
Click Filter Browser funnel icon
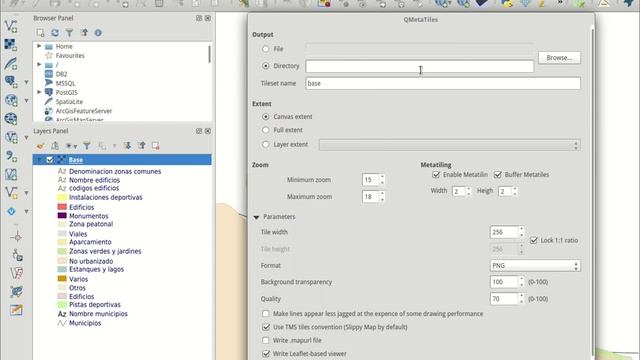tap(69, 33)
